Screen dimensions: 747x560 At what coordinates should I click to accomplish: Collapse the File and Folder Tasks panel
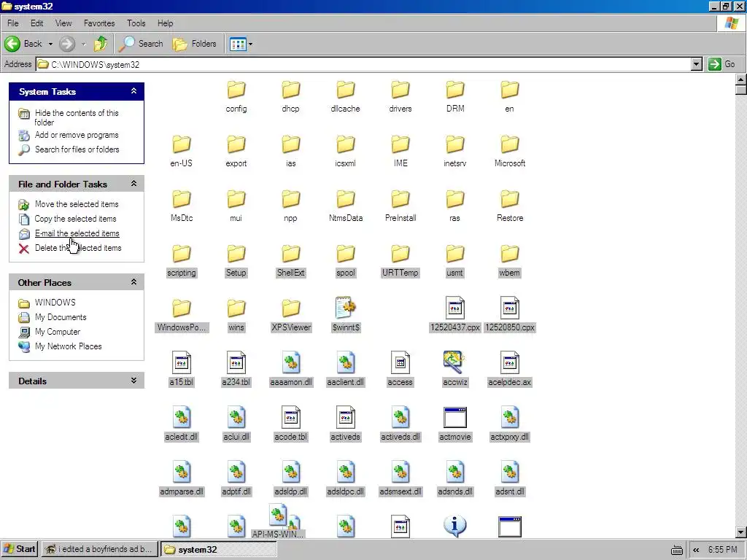pos(134,183)
